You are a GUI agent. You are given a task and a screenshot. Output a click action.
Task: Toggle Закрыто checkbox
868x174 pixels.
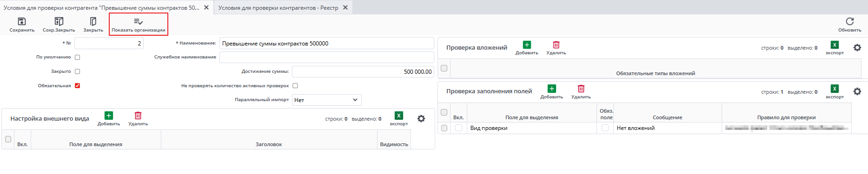(78, 71)
